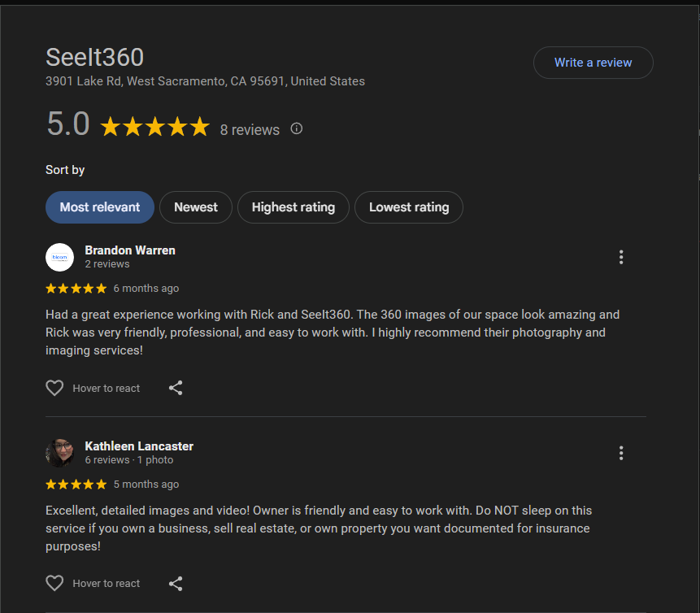This screenshot has height=613, width=700.
Task: Click the Write a review button
Action: pyautogui.click(x=593, y=63)
